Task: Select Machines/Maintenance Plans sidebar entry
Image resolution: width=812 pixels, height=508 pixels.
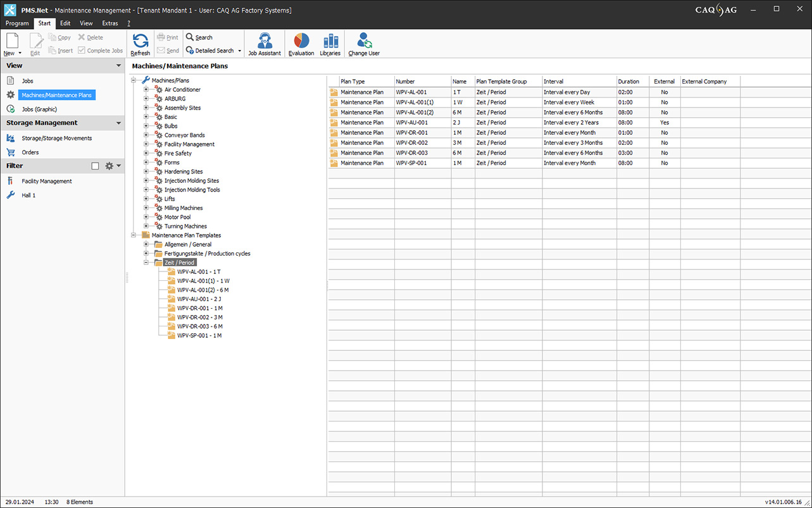Action: (56, 95)
